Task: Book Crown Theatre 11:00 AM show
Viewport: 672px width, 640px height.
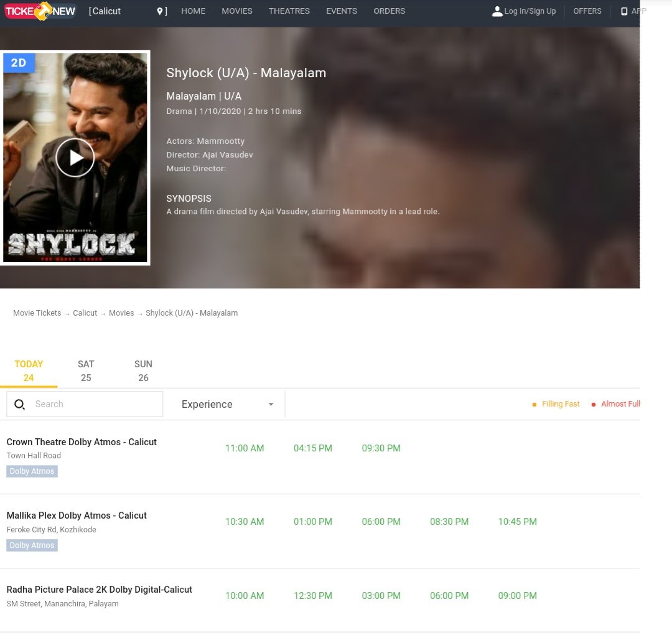Action: pyautogui.click(x=245, y=448)
